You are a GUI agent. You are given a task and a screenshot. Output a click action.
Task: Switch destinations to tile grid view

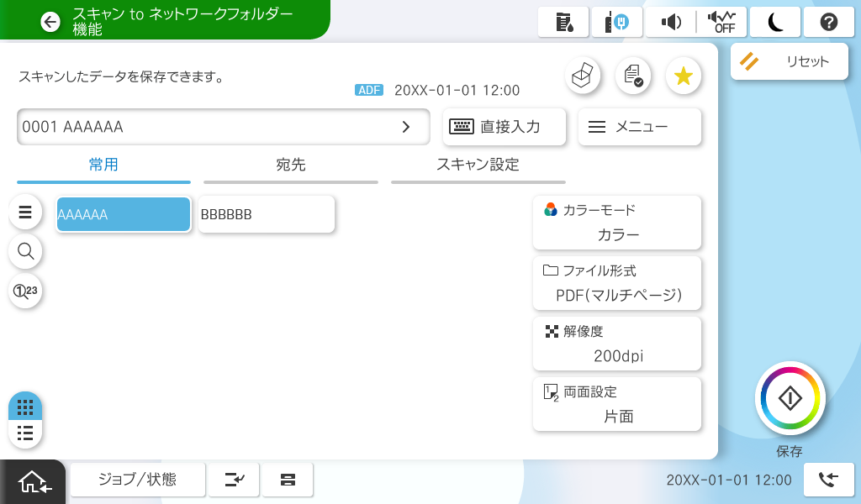(25, 407)
